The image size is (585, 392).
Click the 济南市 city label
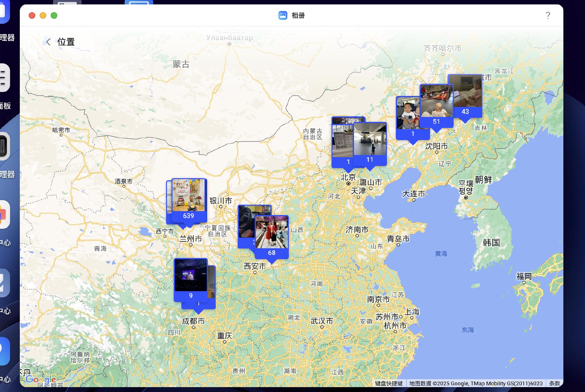[357, 230]
